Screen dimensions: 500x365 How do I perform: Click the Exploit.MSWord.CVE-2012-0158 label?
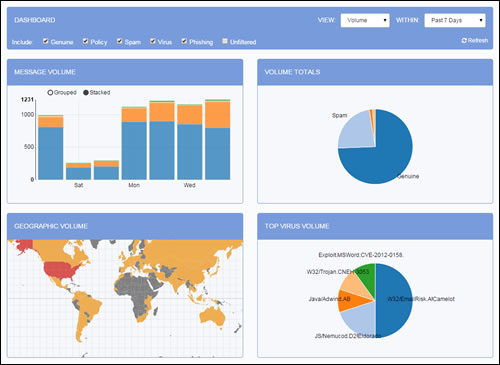(361, 255)
